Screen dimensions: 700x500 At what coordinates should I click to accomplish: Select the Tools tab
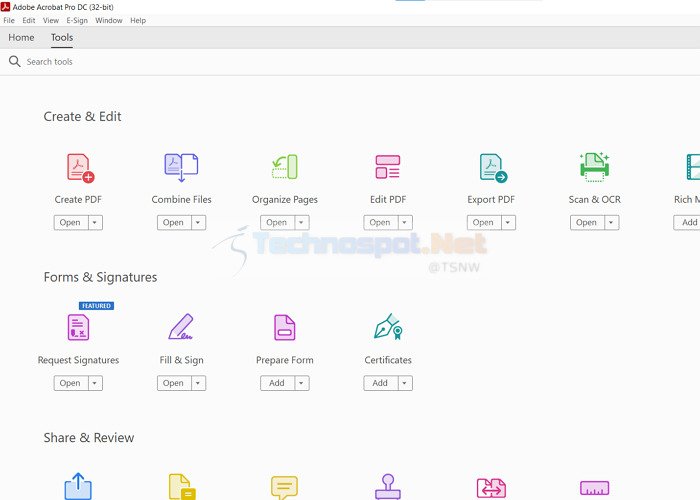[x=62, y=38]
